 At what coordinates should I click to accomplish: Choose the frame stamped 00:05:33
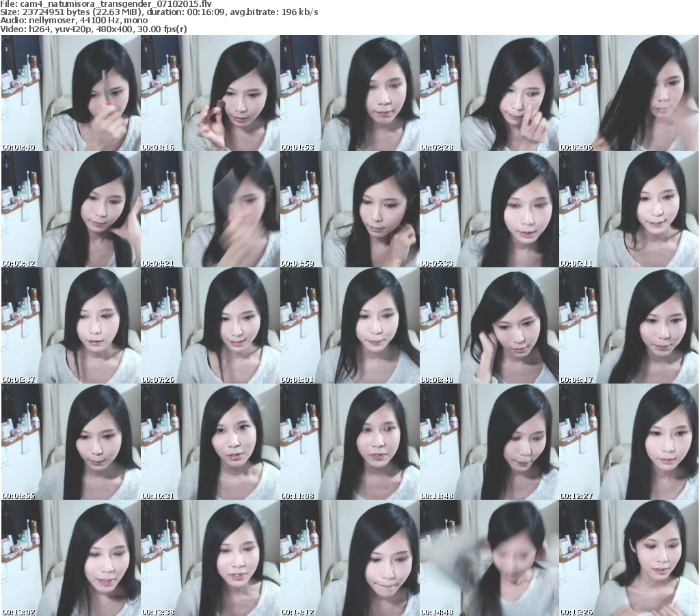(x=489, y=209)
